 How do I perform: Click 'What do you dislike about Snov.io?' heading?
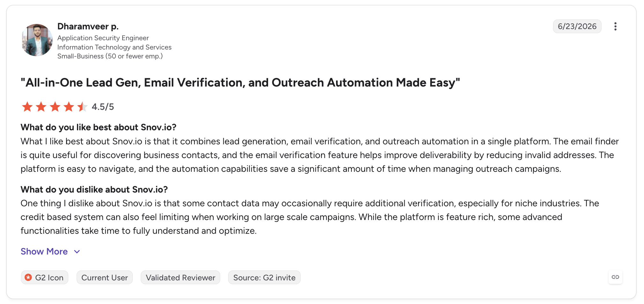[x=94, y=190]
